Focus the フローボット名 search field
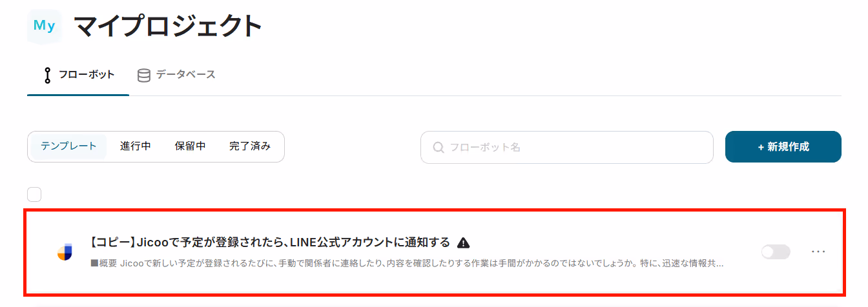This screenshot has height=307, width=868. [x=567, y=148]
